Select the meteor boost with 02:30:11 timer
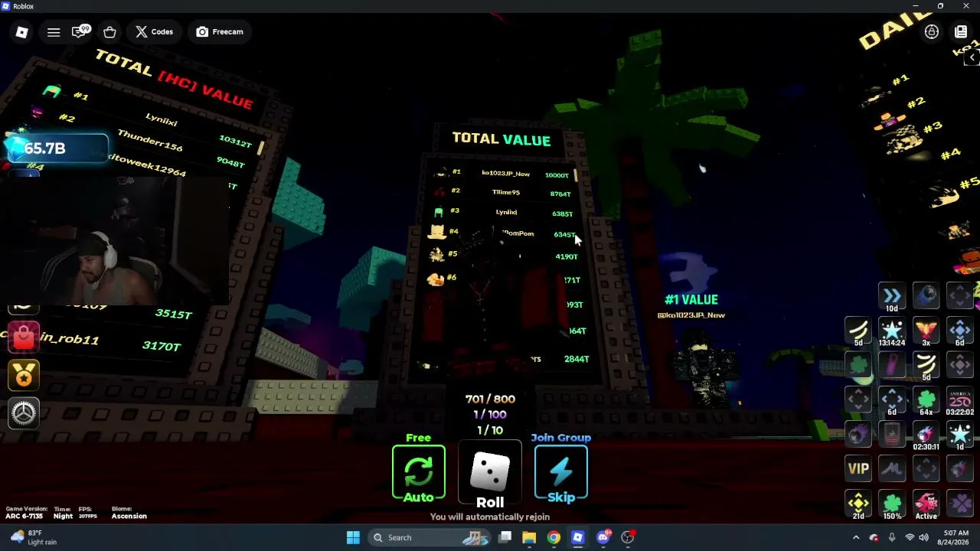Screen dimensions: 980x551 click(926, 436)
